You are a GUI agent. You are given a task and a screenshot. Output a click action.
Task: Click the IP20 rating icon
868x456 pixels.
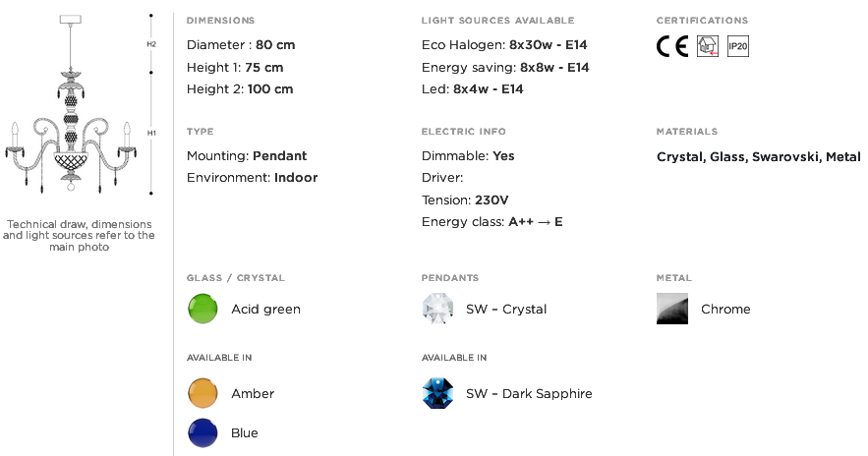point(738,46)
